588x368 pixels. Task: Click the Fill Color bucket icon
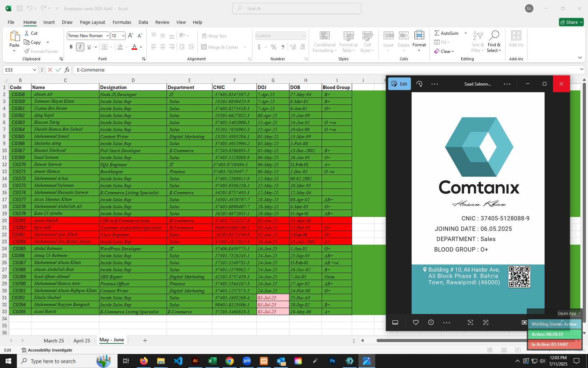point(120,47)
